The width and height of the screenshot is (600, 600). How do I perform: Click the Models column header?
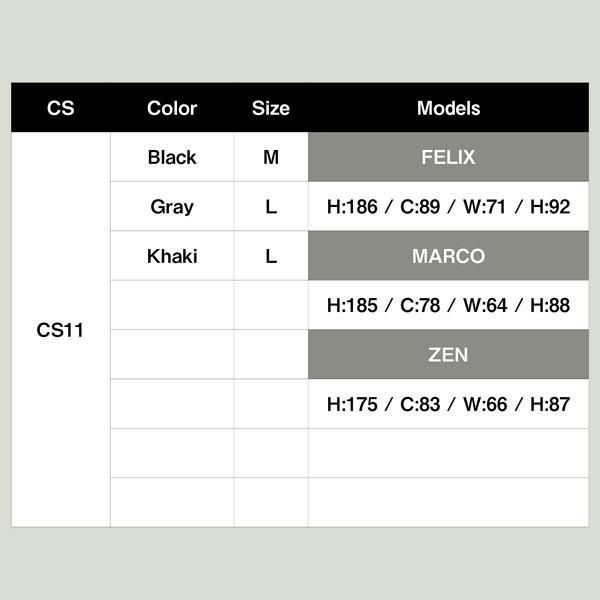tap(448, 108)
